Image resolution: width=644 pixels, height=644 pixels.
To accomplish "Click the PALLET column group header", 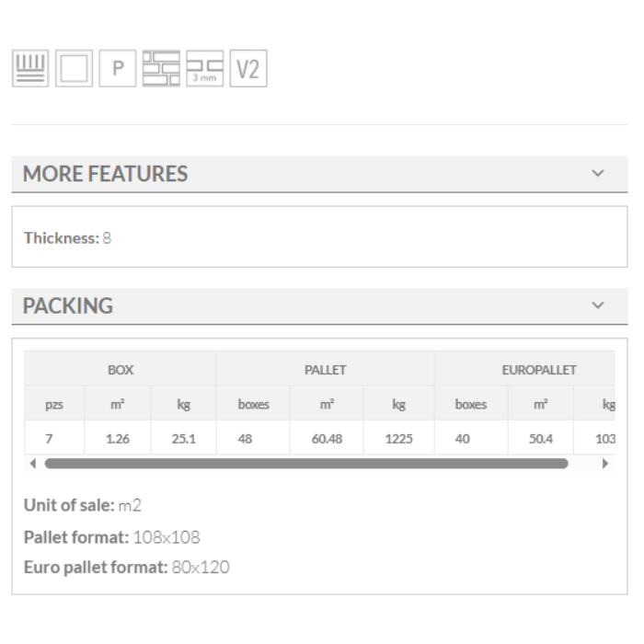I will (325, 370).
